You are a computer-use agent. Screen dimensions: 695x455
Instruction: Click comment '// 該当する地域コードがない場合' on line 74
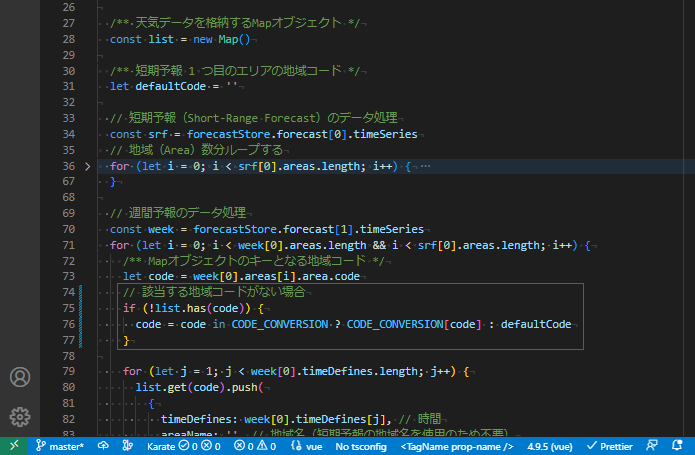click(x=215, y=292)
